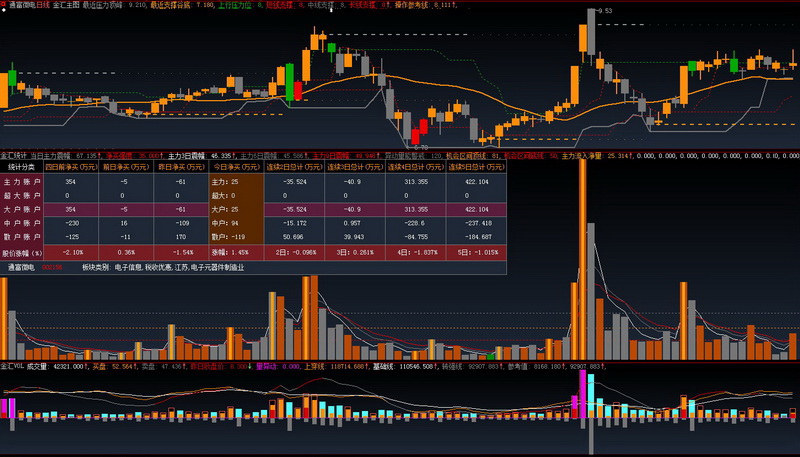Click the -184.687 value in 散户账户 row
This screenshot has width=800, height=457.
(477, 237)
